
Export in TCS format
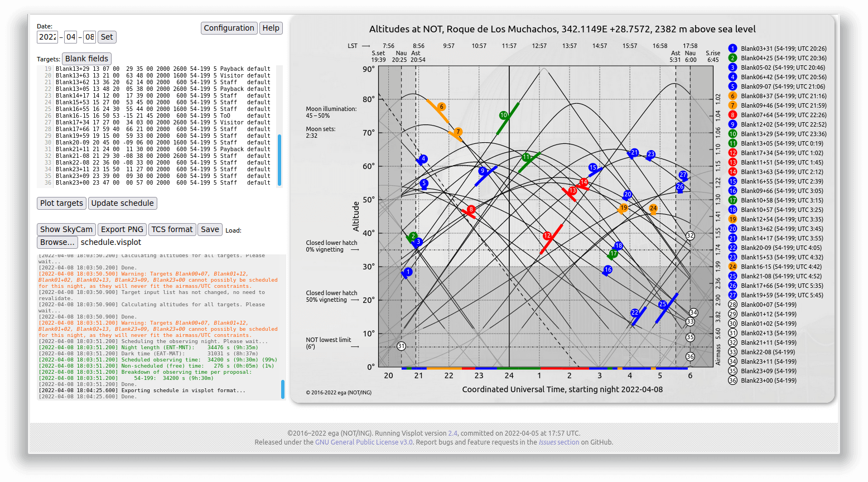tap(172, 229)
